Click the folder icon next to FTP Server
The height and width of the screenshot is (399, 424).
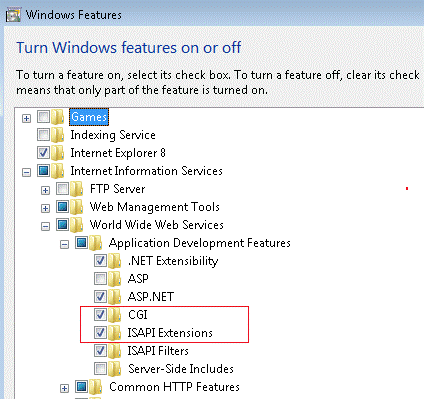77,189
